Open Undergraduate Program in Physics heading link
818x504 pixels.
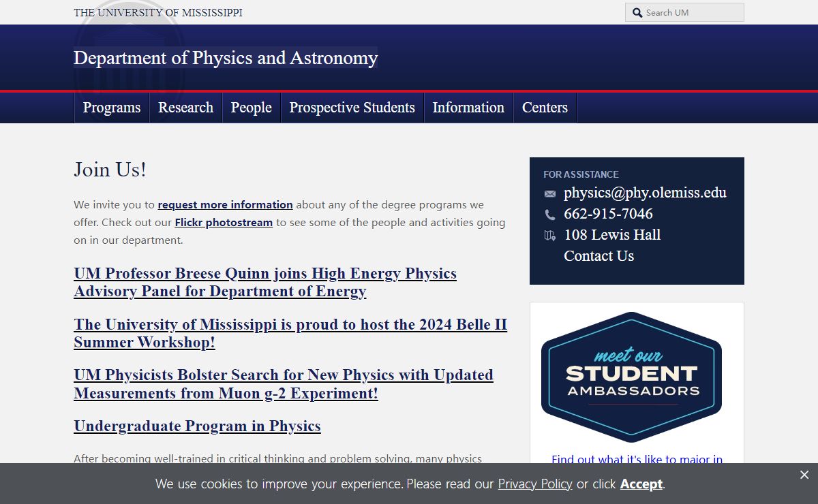tap(197, 426)
